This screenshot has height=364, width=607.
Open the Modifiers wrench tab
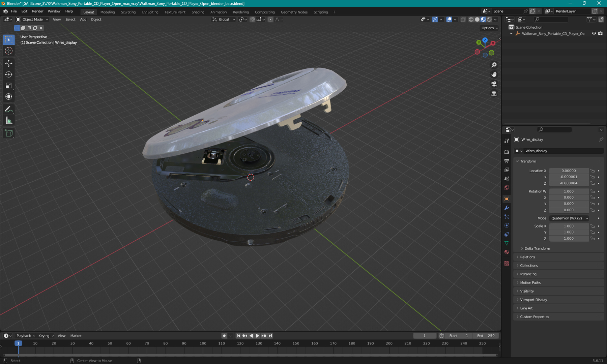pyautogui.click(x=507, y=208)
